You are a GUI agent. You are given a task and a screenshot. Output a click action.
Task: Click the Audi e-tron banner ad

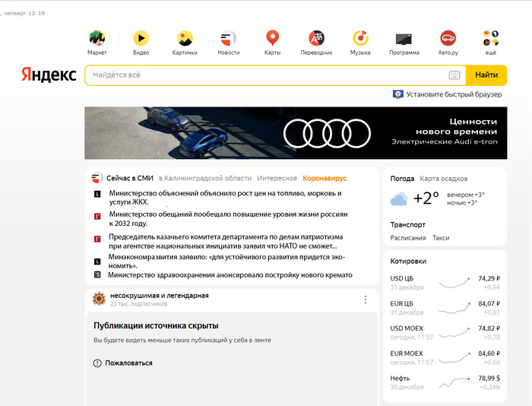(296, 133)
